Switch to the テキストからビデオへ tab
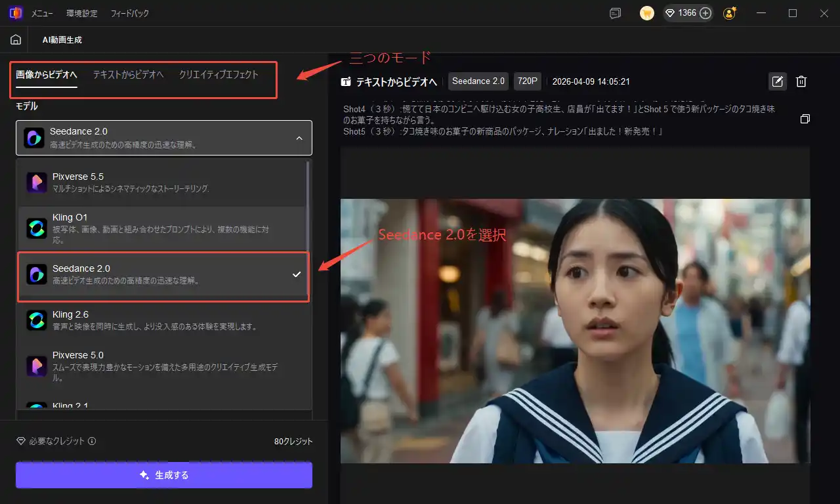Screen dimensions: 840x504 click(x=128, y=75)
